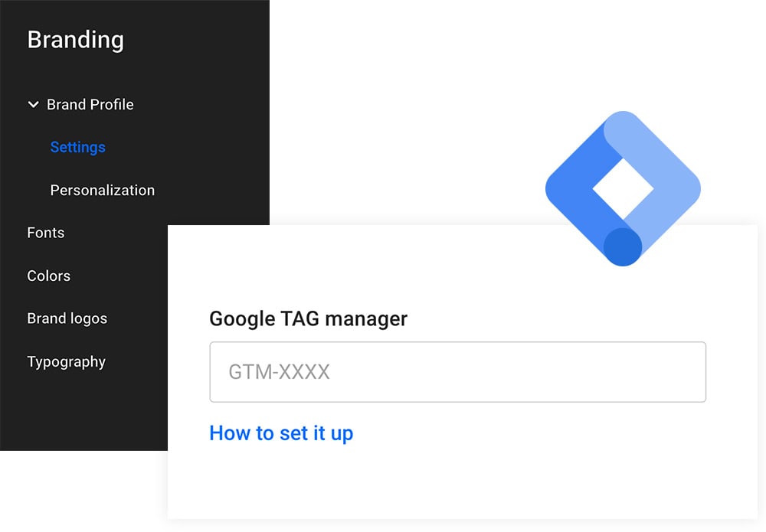Click the Google TAG manager field label
The width and height of the screenshot is (766, 532).
click(308, 318)
